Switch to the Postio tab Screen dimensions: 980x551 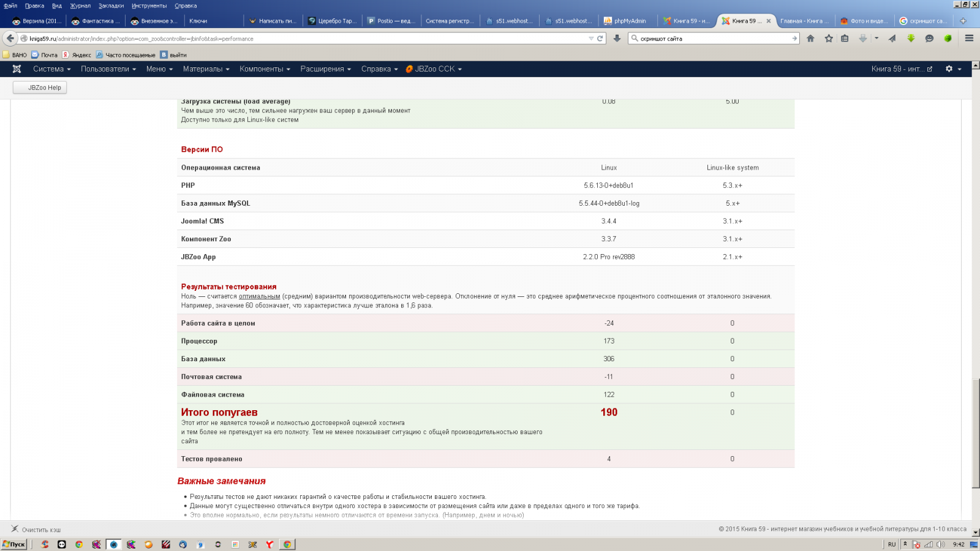(x=392, y=21)
